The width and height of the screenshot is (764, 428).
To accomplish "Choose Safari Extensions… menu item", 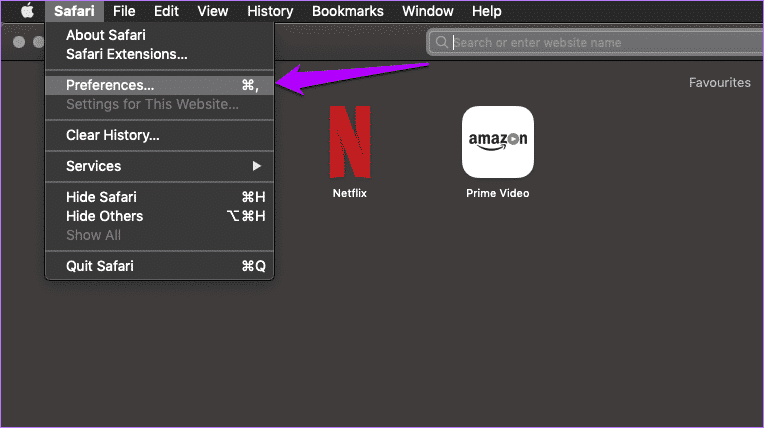I will pos(126,54).
